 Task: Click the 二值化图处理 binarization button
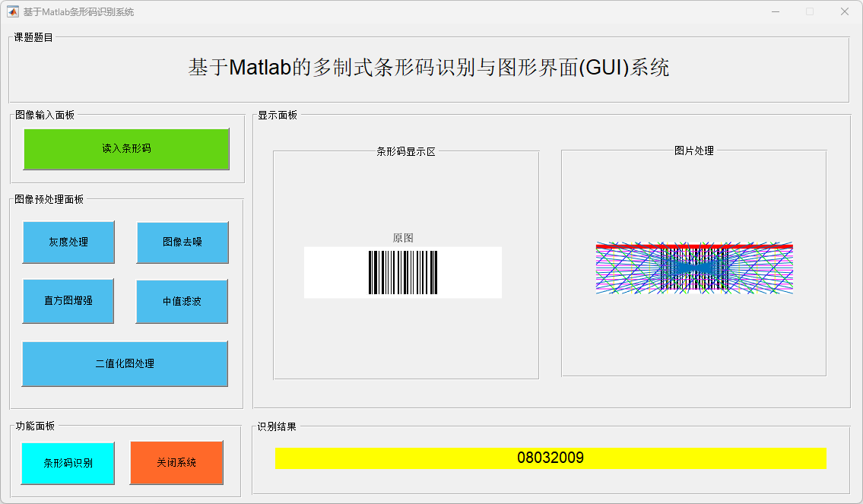coord(125,364)
